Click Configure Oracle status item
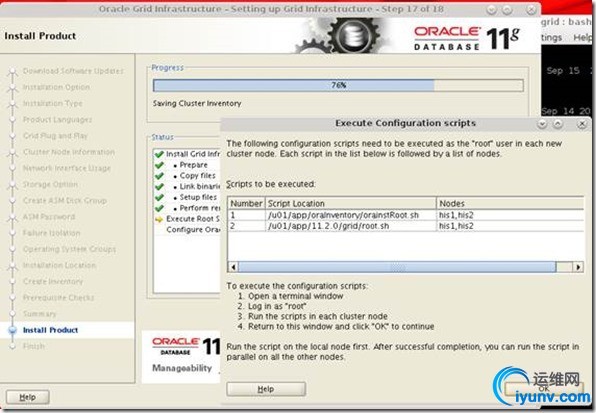This screenshot has height=413, width=596. (193, 229)
